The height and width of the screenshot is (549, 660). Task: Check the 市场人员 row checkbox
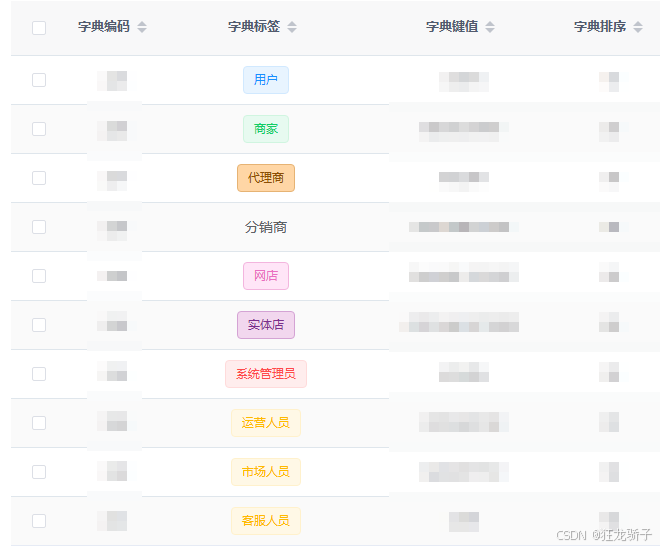[39, 472]
